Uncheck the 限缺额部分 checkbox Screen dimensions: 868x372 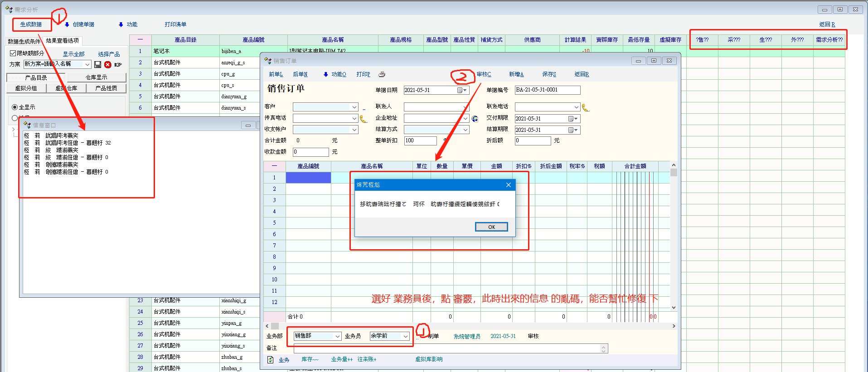[13, 53]
